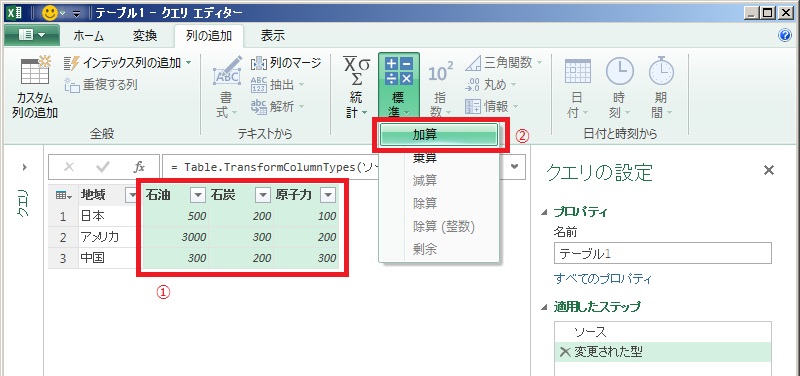
Task: Click the Duplicate Column (重複する列) button
Action: click(x=101, y=85)
